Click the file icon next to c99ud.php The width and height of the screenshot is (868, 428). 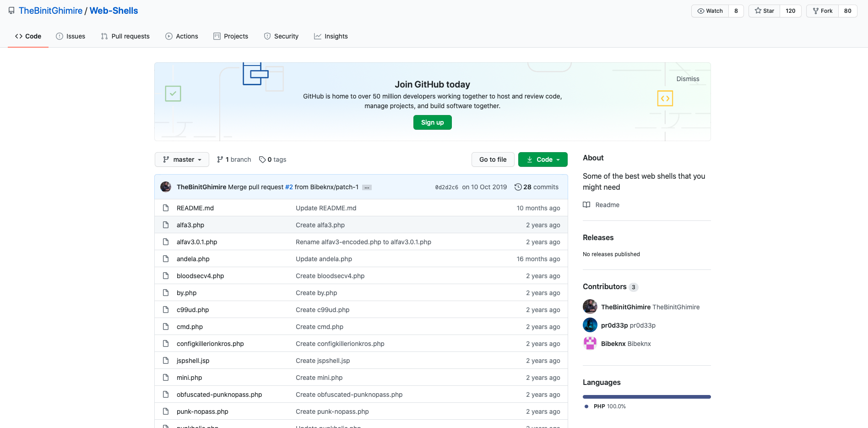(x=166, y=309)
